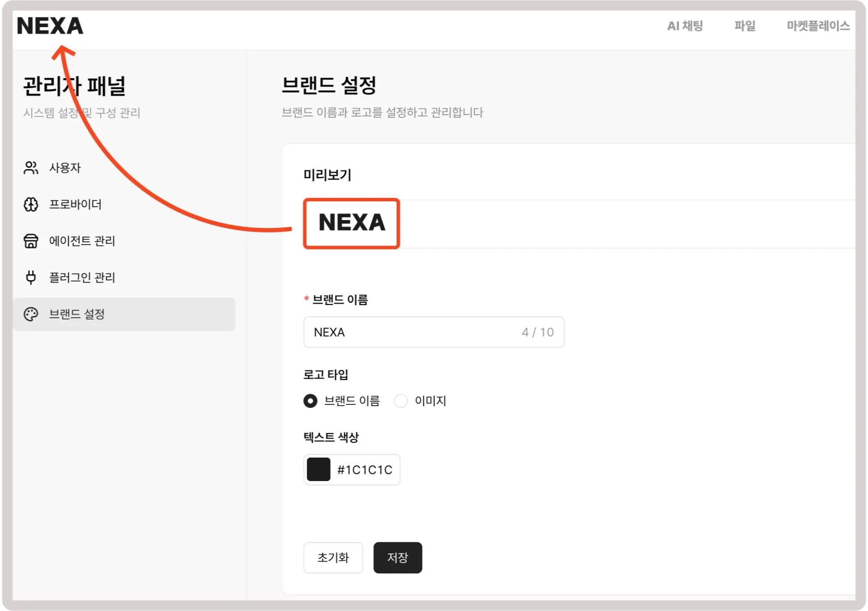This screenshot has width=868, height=611.
Task: Click the agent management store icon
Action: pyautogui.click(x=31, y=241)
